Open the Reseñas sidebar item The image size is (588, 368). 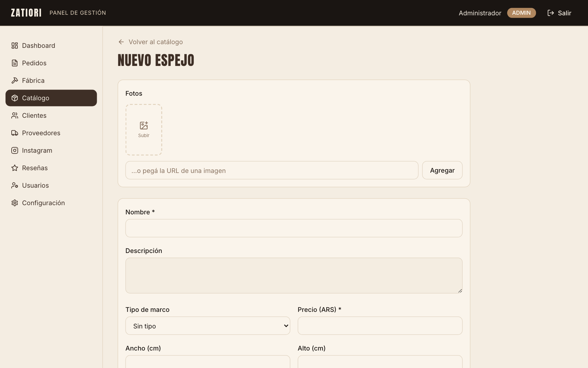pyautogui.click(x=51, y=168)
